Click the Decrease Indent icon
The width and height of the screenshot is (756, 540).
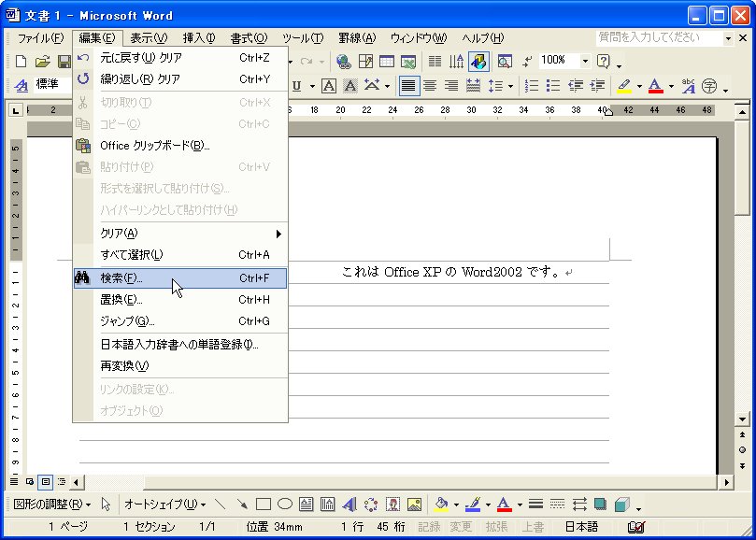pos(576,86)
